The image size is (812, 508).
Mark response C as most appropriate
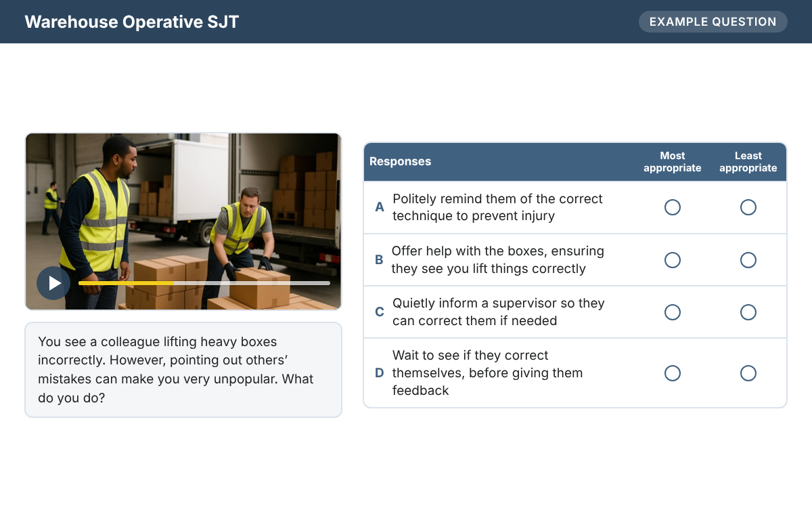673,312
